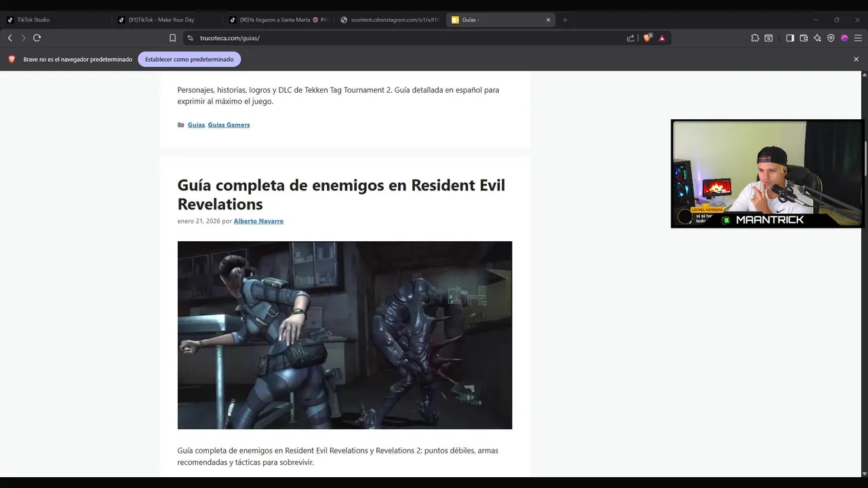Viewport: 868px width, 488px height.
Task: Share this page via share icon
Action: (x=631, y=38)
